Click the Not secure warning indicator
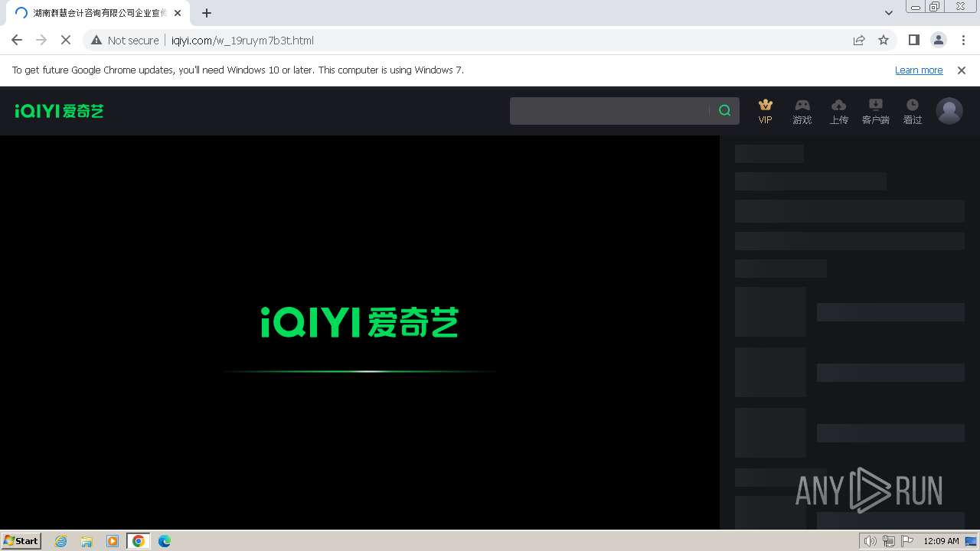The image size is (980, 551). pyautogui.click(x=125, y=41)
